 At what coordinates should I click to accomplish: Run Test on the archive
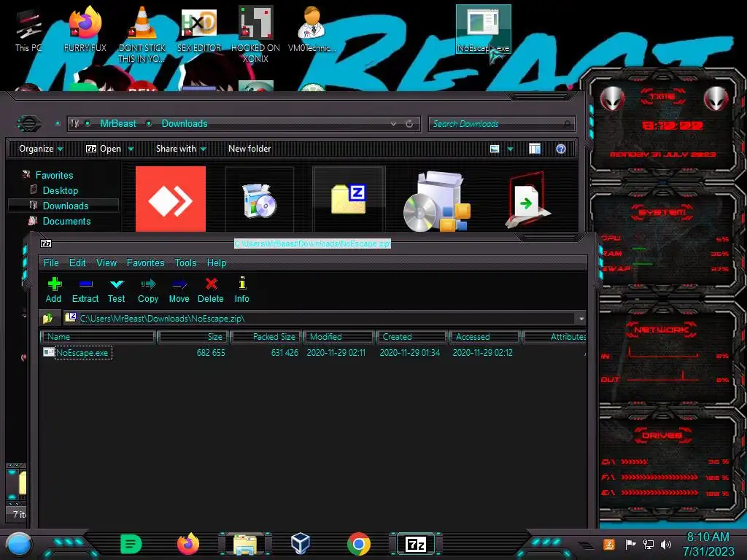point(116,289)
